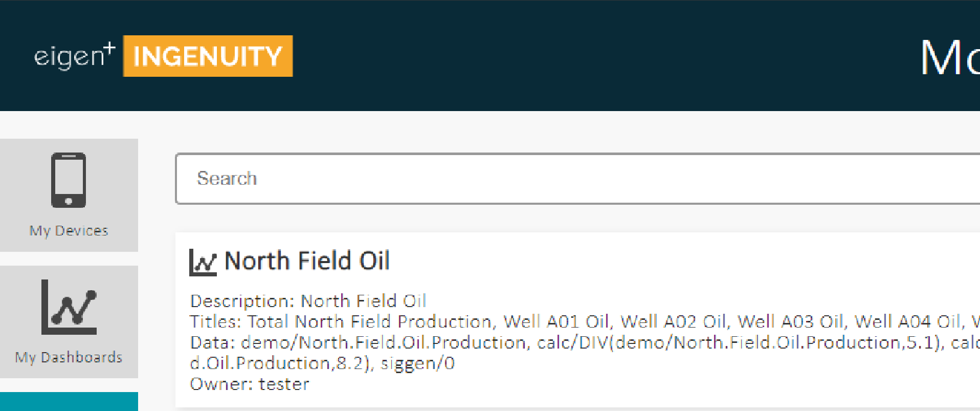Image resolution: width=980 pixels, height=411 pixels.
Task: Click the orange INGENUITY badge
Action: tap(208, 56)
